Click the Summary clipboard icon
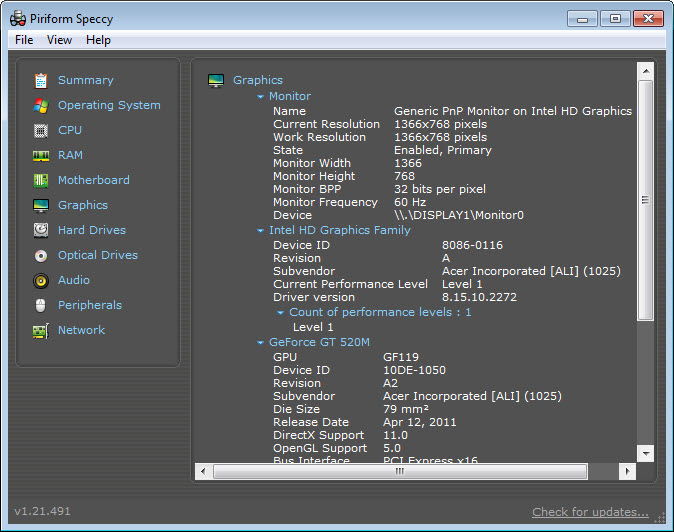This screenshot has width=674, height=532. pyautogui.click(x=41, y=80)
